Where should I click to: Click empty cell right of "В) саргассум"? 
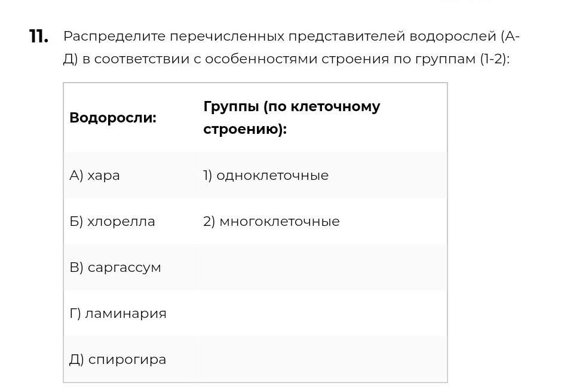click(x=321, y=268)
